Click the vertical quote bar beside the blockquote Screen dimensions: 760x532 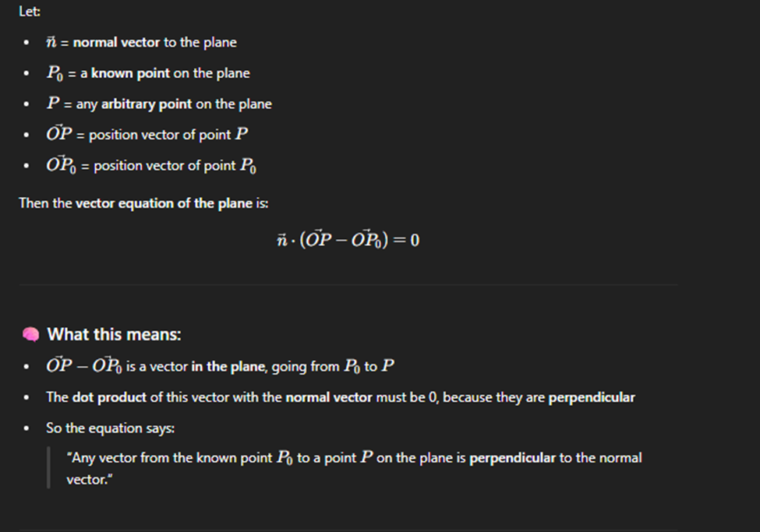(x=48, y=467)
